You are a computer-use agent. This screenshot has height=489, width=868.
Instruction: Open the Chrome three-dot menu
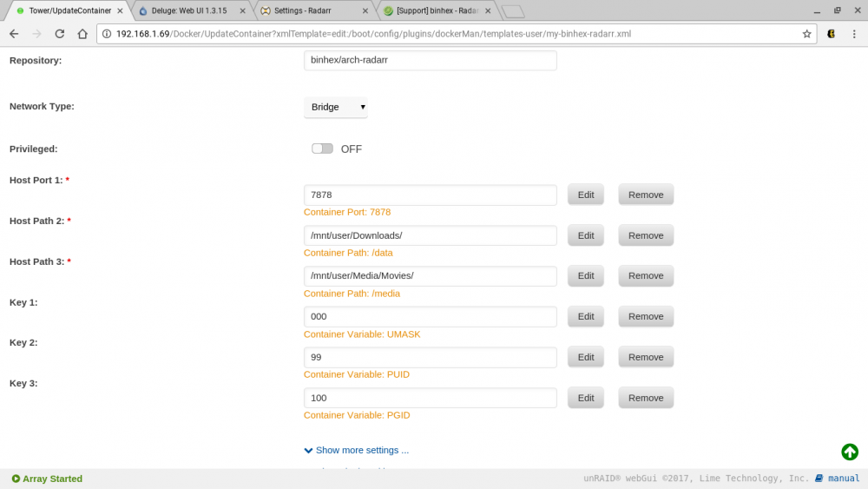point(854,34)
